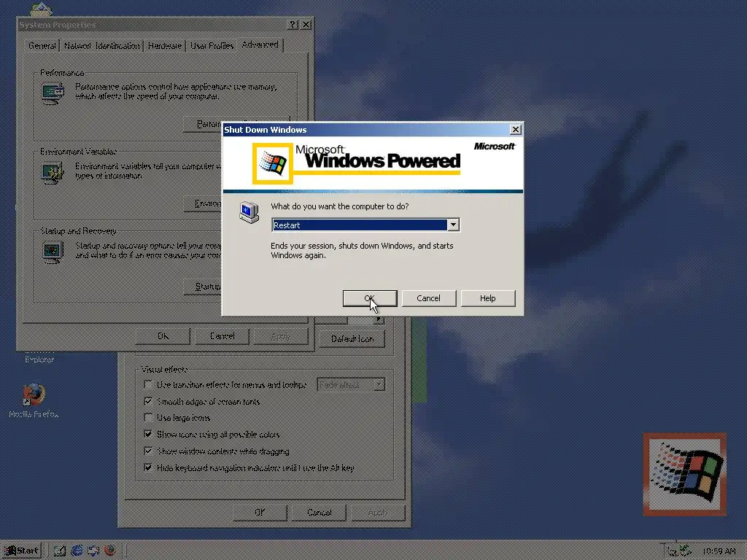The width and height of the screenshot is (747, 560).
Task: Select the Advanced tab in System Properties
Action: (260, 44)
